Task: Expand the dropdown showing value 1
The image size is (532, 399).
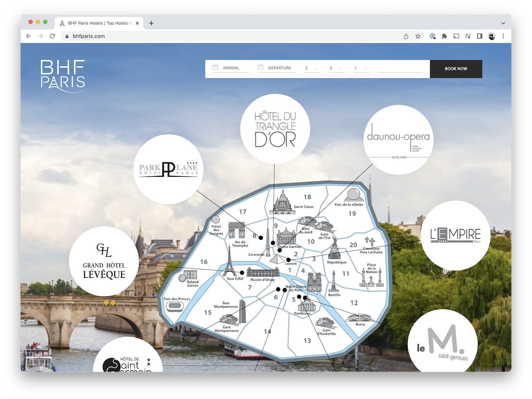Action: point(361,68)
